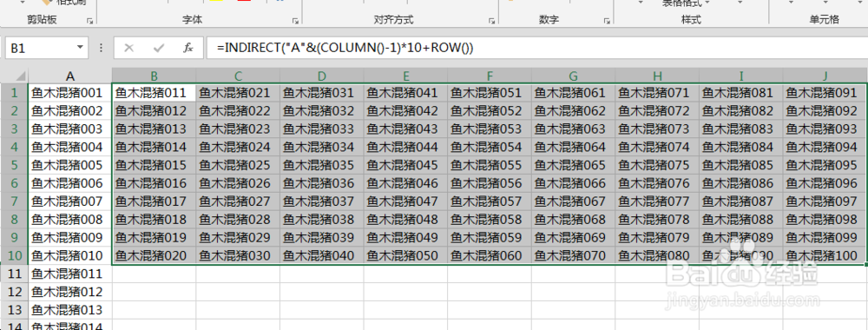Viewport: 868px width, 330px height.
Task: Click cell containing 鱼木混猪041
Action: point(405,92)
